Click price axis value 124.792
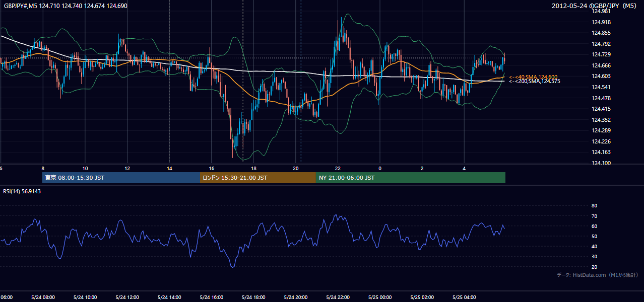644x302 pixels. pos(601,44)
